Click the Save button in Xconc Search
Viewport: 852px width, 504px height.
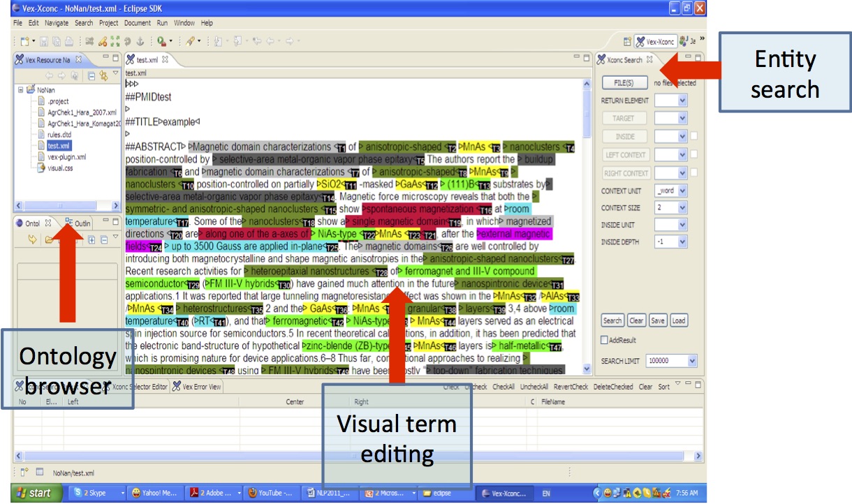657,320
